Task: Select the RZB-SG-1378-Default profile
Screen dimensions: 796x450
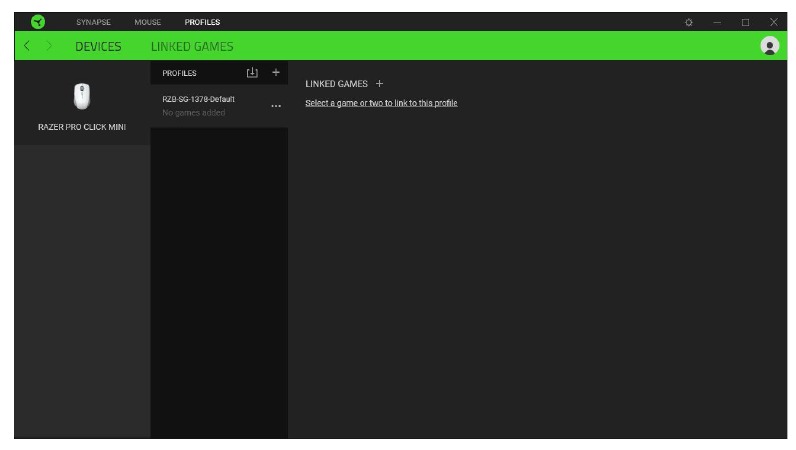Action: click(219, 106)
